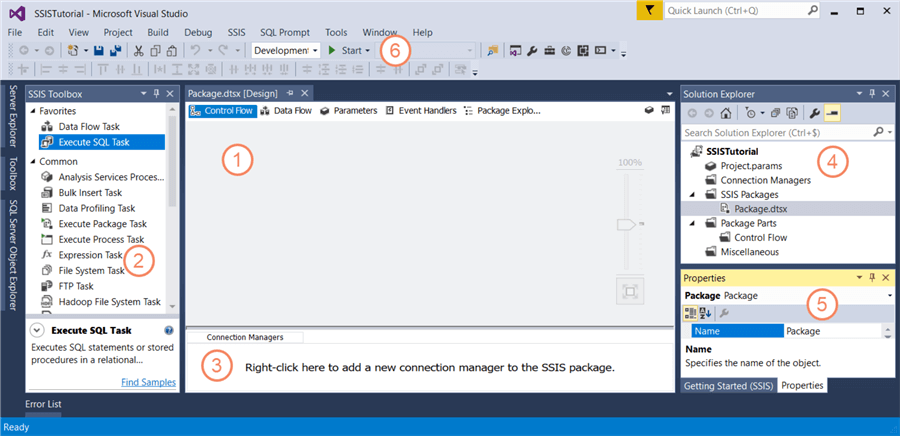Image resolution: width=900 pixels, height=436 pixels.
Task: Collapse the Execute SQL Task description chevron
Action: 37,330
